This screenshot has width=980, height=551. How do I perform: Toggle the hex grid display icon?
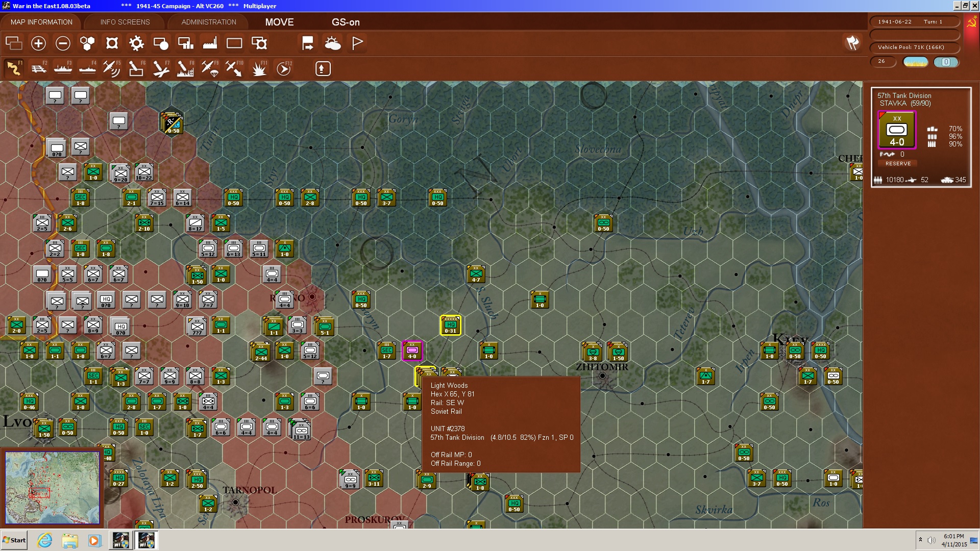pos(87,43)
